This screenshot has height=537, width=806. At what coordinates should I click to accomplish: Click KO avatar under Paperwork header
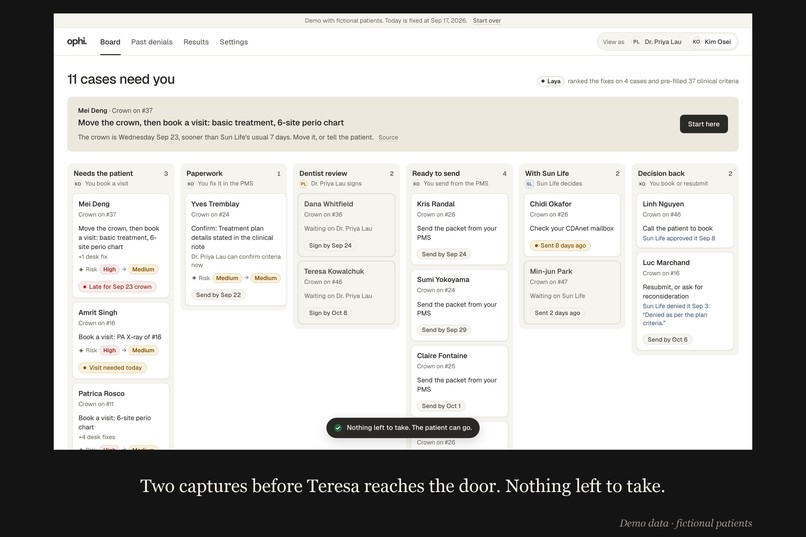click(x=190, y=184)
